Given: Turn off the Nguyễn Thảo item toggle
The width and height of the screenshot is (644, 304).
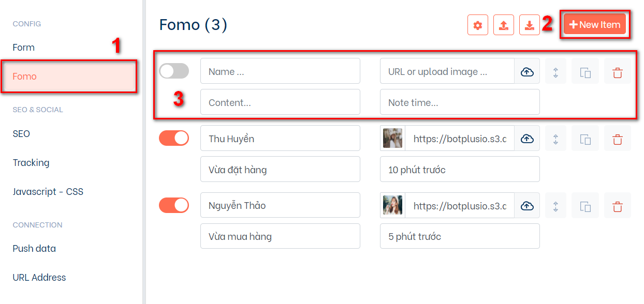Looking at the screenshot, I should [174, 205].
